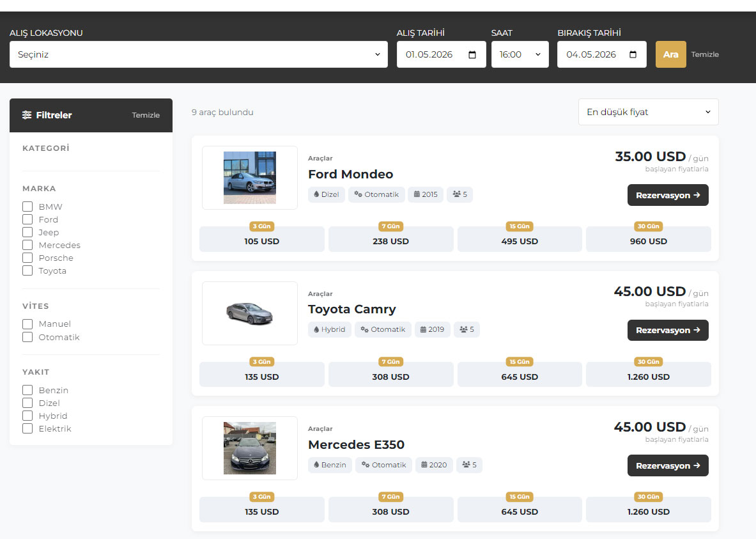
Task: Click the Bırakış Tarihi date field
Action: pos(602,54)
